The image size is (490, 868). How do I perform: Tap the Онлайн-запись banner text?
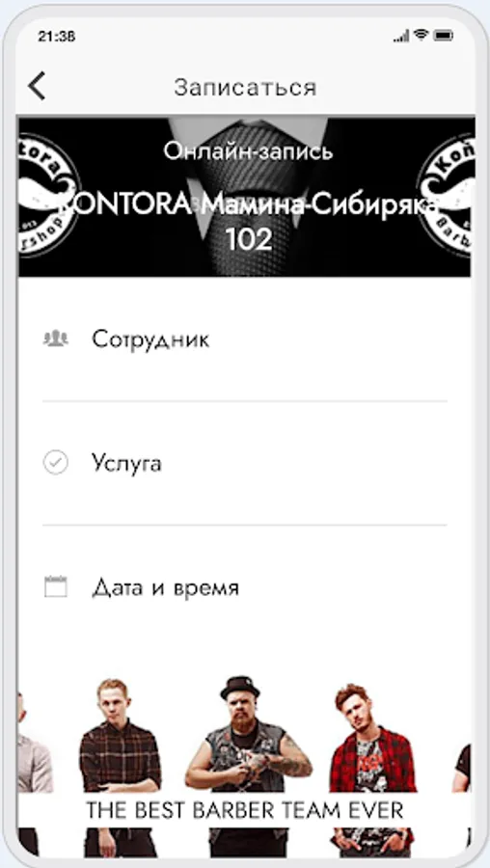(x=248, y=150)
